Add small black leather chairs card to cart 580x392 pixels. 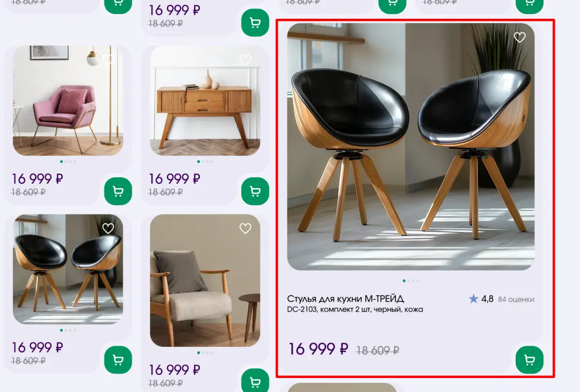(118, 360)
